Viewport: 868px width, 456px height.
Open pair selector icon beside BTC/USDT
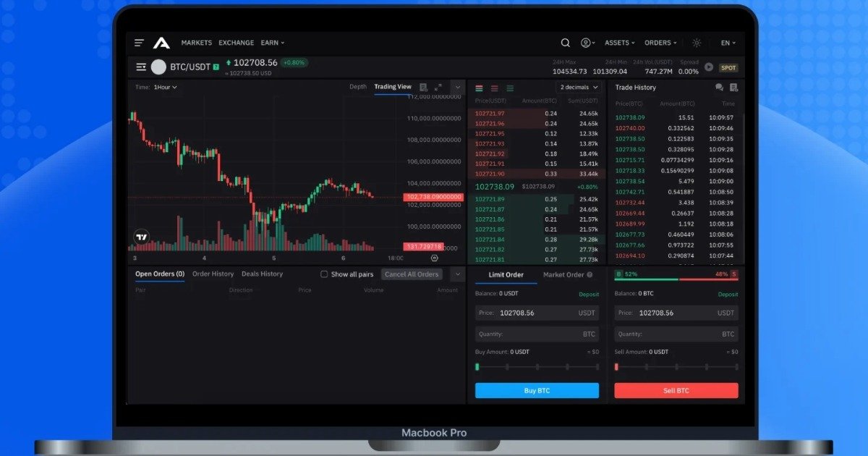tap(142, 67)
